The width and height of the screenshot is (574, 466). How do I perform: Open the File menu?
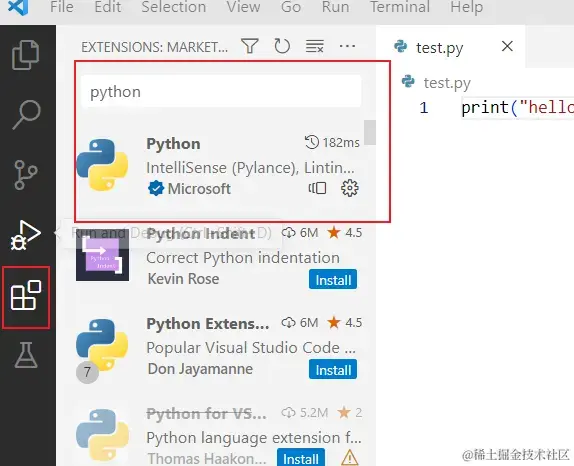point(62,7)
